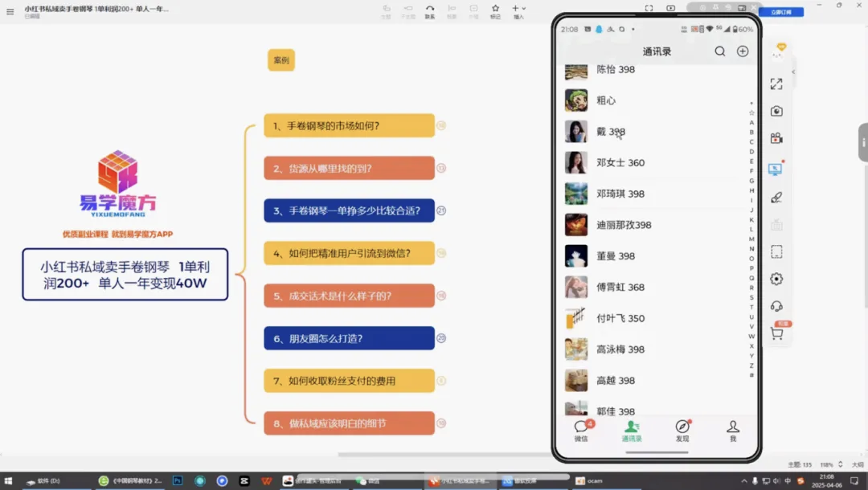Switch to the 微信 chats tab
Viewport: 868px width, 490px height.
(580, 431)
